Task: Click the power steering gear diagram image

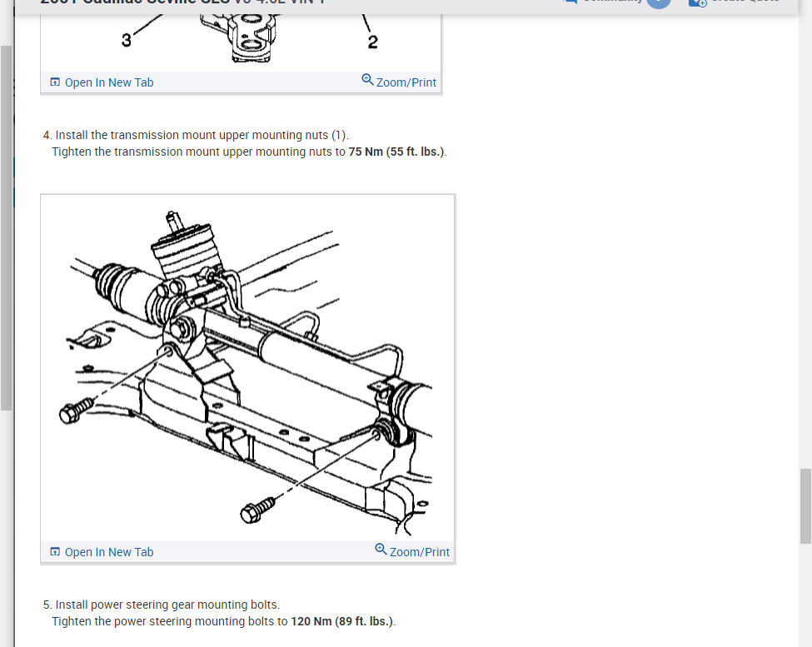Action: click(247, 369)
